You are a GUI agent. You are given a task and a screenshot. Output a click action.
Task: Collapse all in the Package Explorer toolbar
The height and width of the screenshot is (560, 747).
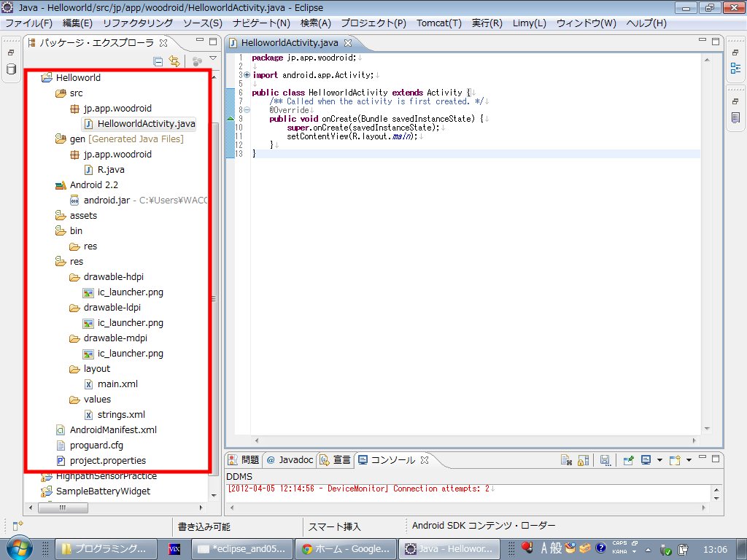tap(158, 61)
